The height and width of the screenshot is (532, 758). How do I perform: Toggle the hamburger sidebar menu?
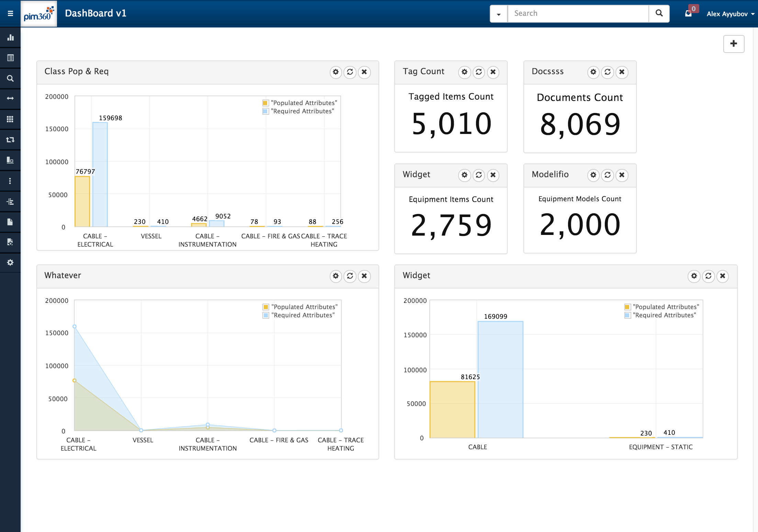tap(10, 13)
